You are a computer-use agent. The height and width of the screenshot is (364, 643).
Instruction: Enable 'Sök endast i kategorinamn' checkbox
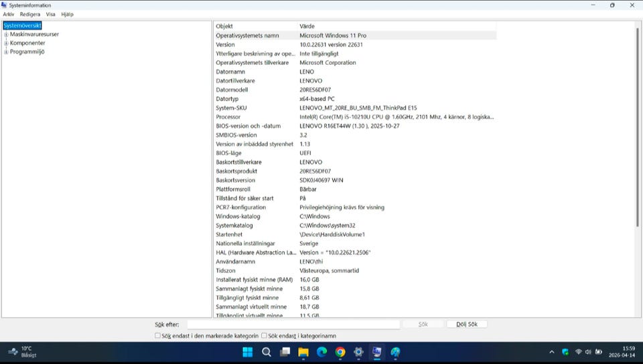pos(264,335)
